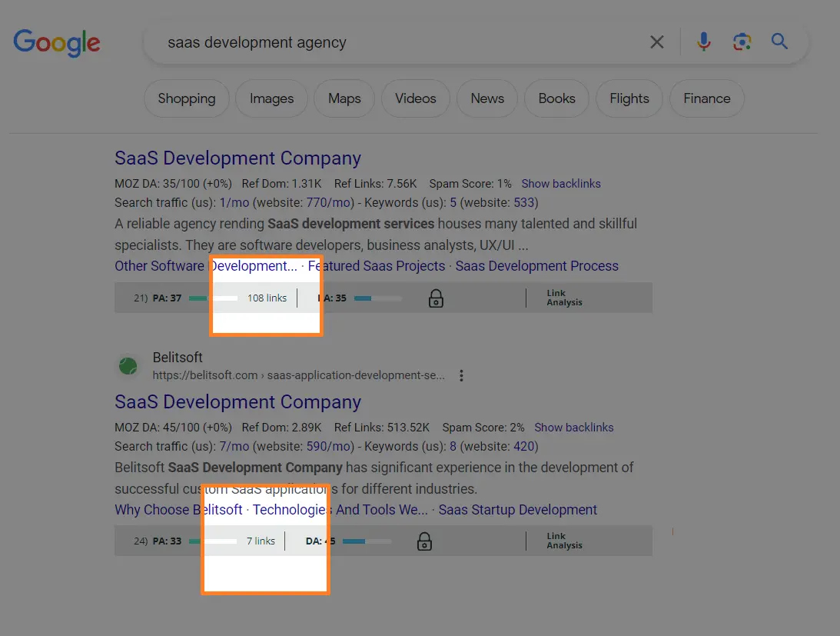Open the three-dot menu for the Belitsoft result

point(461,375)
